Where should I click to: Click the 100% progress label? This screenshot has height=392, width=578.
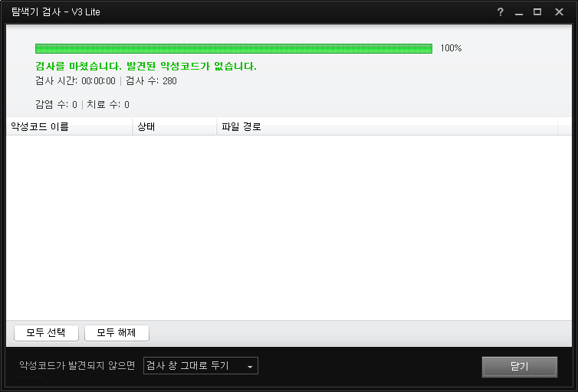pos(451,47)
